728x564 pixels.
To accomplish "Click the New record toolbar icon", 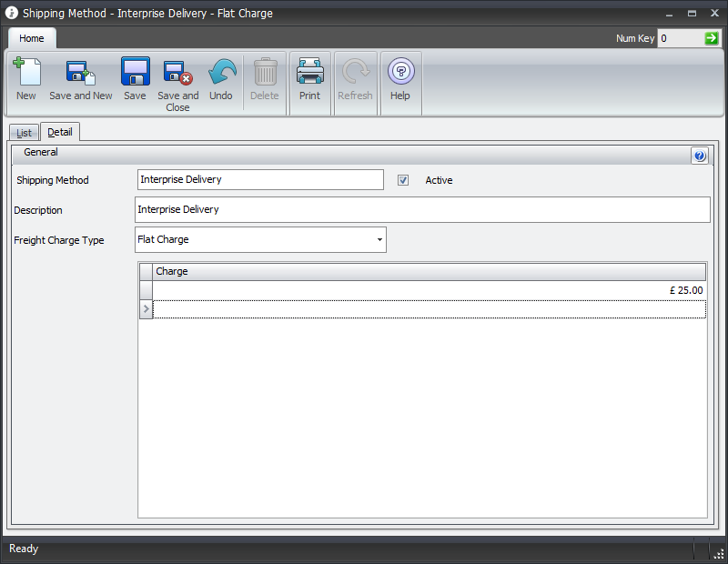I will point(26,73).
